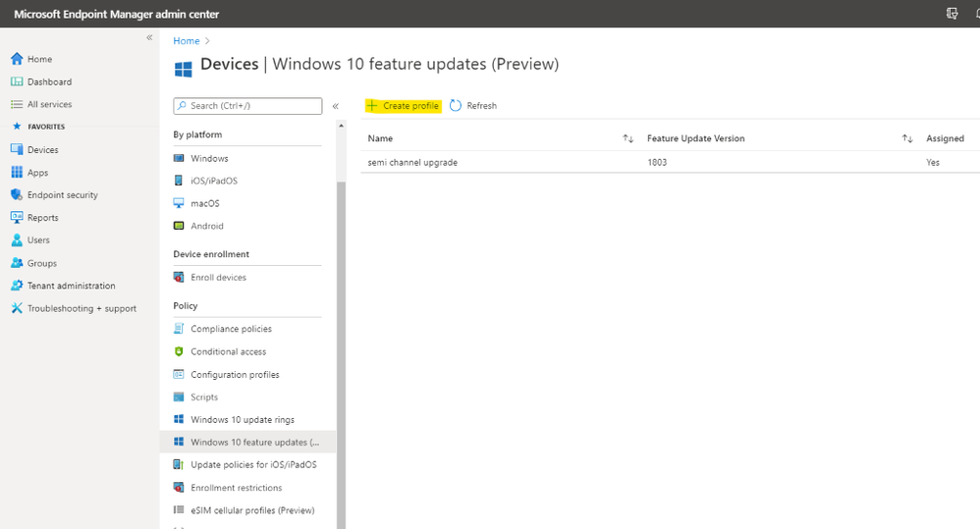Collapse the Devices blade menu
The height and width of the screenshot is (529, 980).
[x=335, y=106]
